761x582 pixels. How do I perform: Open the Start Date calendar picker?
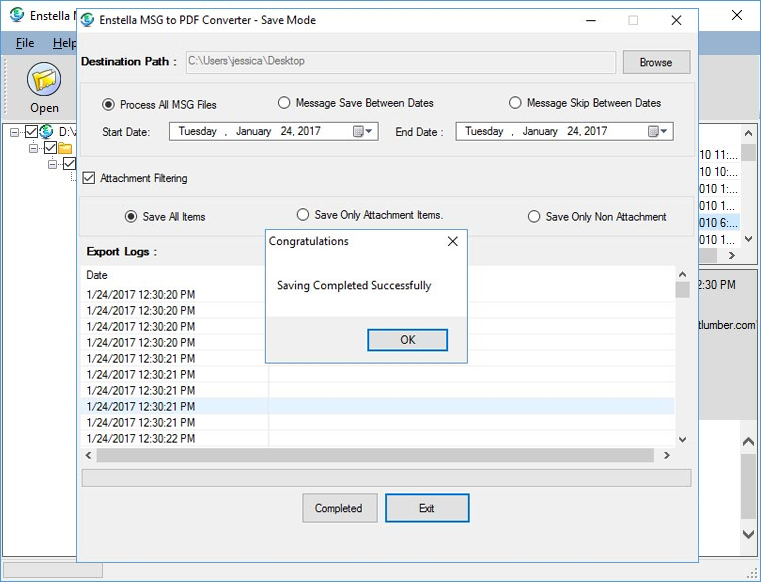pyautogui.click(x=362, y=131)
